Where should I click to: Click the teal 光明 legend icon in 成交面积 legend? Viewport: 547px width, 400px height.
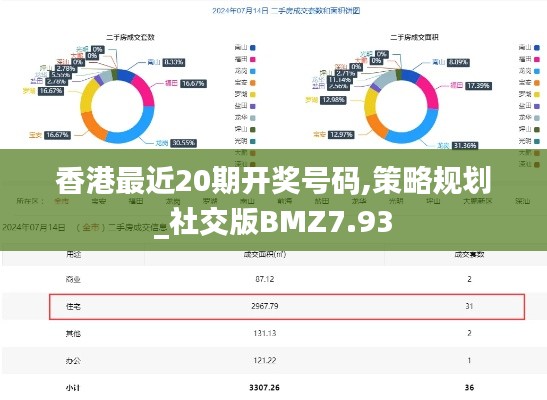click(537, 141)
